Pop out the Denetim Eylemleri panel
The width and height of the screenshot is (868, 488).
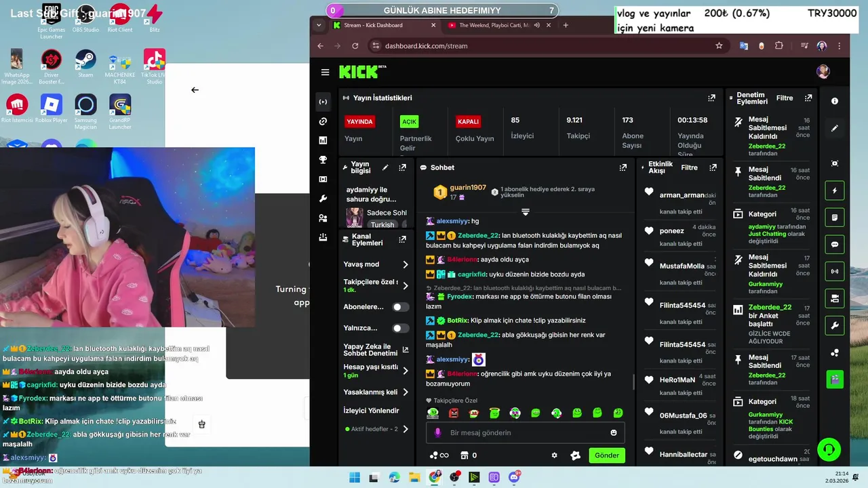pyautogui.click(x=808, y=98)
